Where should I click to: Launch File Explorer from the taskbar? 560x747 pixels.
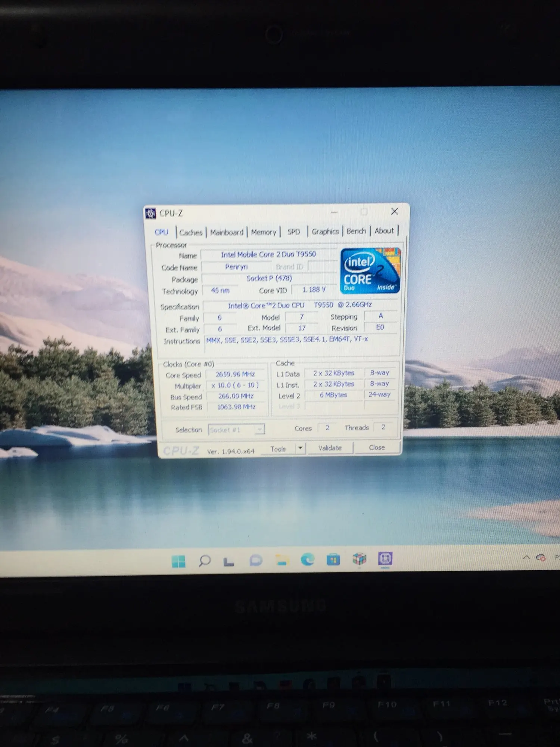tap(282, 560)
